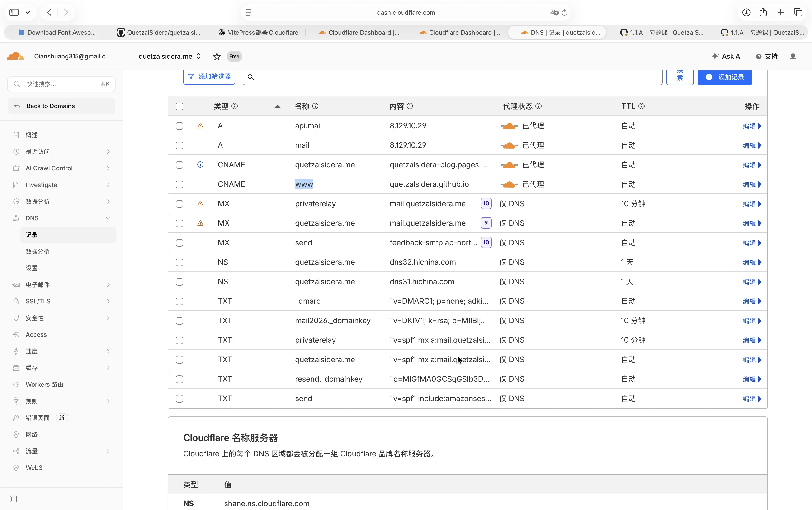This screenshot has height=510, width=812.
Task: Open Safari sidebar dropdown chevron
Action: click(x=28, y=13)
